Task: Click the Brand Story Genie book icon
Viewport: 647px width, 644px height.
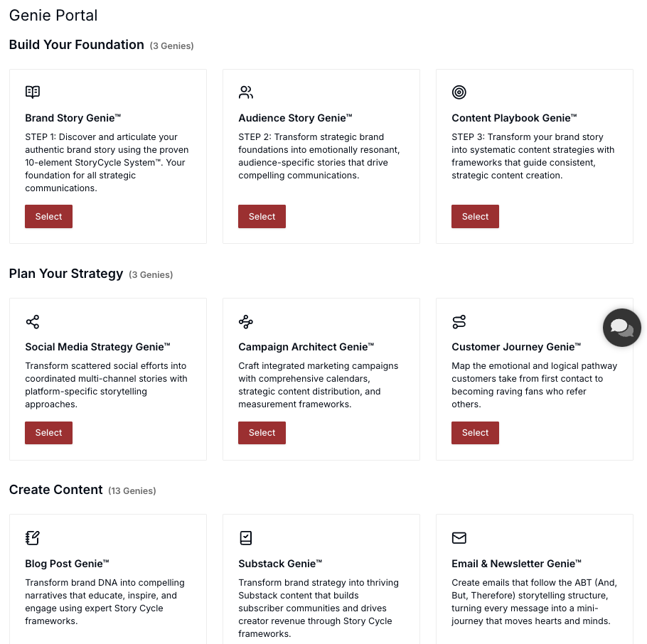Action: coord(33,92)
